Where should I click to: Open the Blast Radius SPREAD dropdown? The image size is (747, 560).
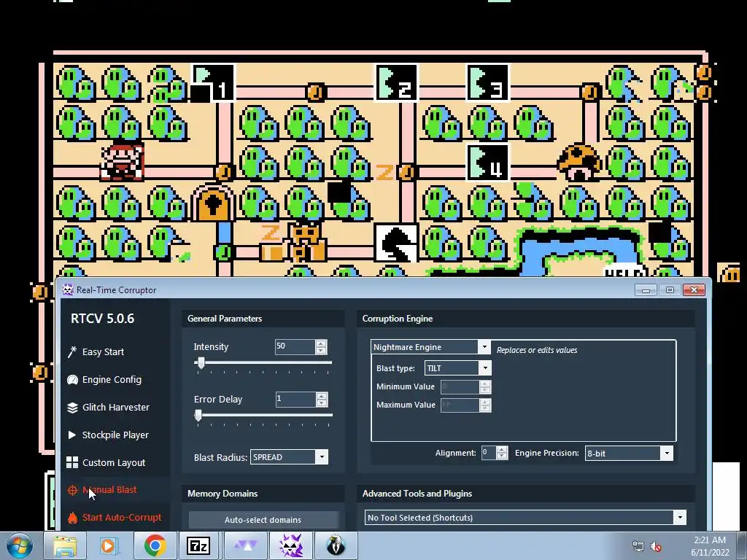click(289, 457)
